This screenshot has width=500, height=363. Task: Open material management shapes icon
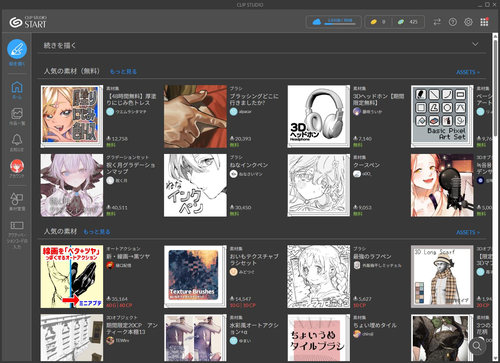tap(17, 199)
